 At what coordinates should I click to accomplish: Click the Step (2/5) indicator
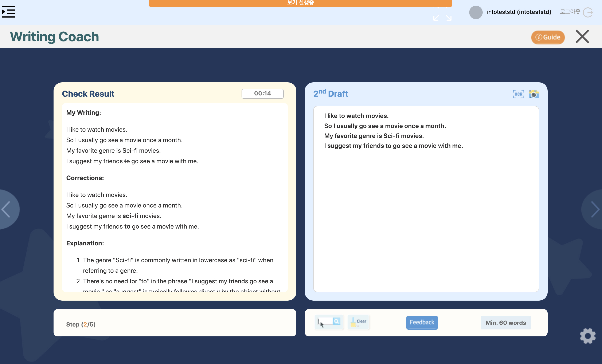pyautogui.click(x=81, y=324)
